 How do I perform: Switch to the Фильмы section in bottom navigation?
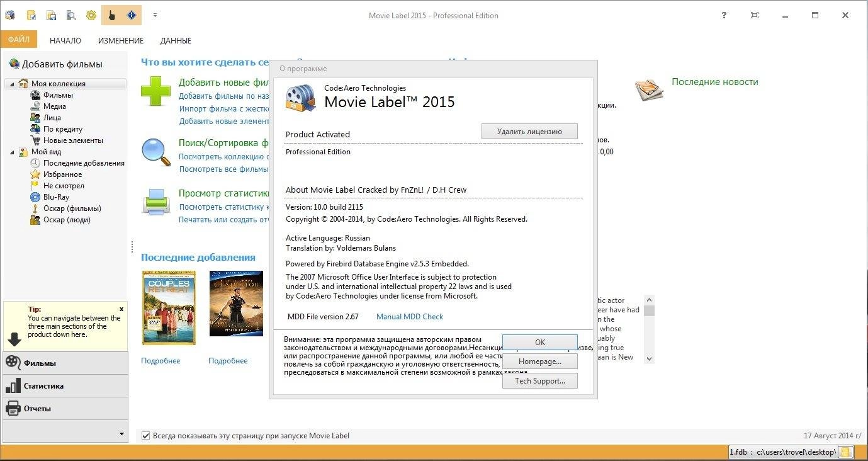click(x=65, y=363)
